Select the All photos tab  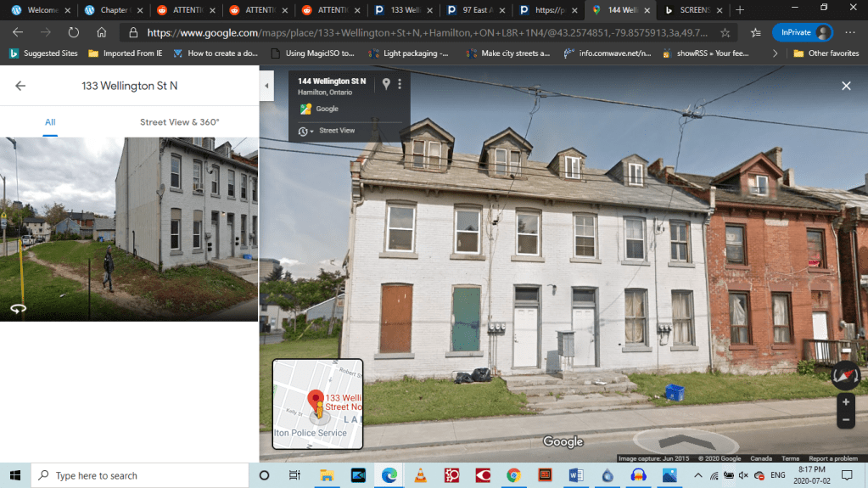point(50,122)
